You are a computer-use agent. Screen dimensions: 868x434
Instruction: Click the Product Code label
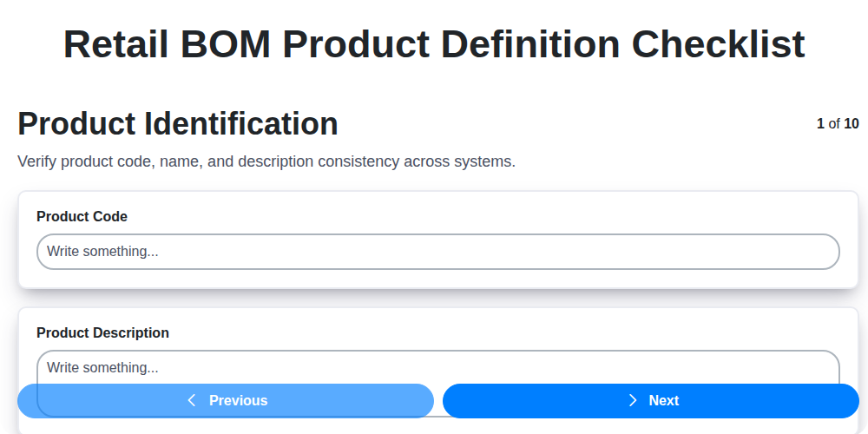click(82, 217)
